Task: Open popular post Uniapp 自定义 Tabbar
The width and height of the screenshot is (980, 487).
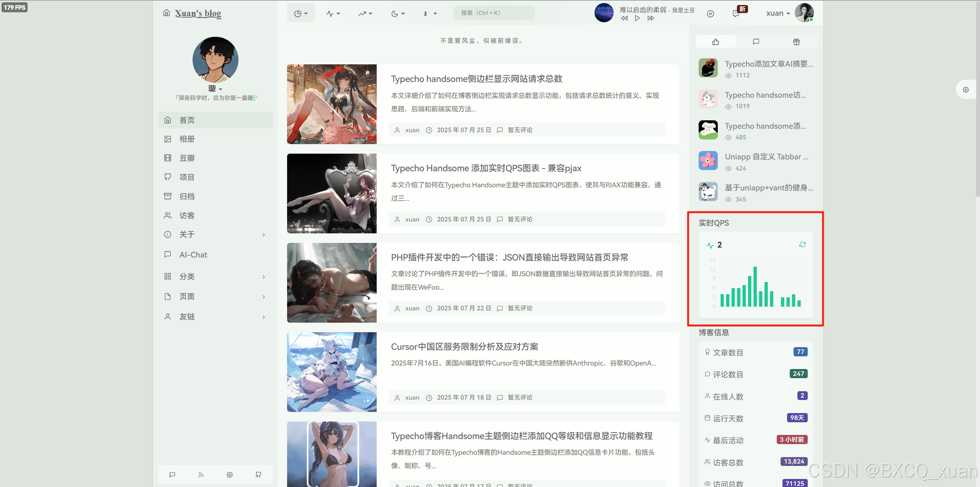Action: pyautogui.click(x=767, y=157)
